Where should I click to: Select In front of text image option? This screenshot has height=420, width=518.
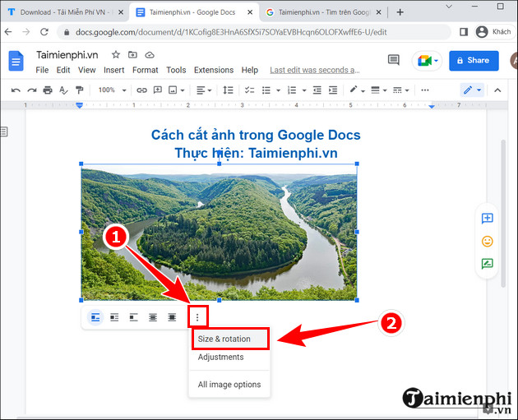tap(172, 317)
